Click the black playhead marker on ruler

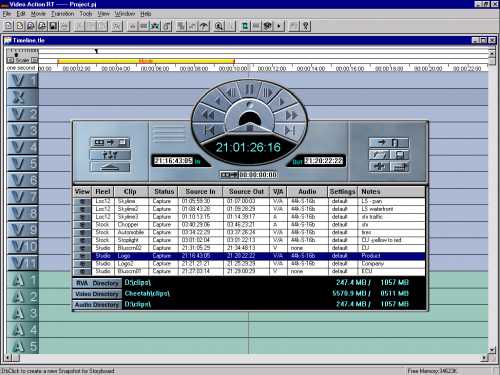coord(96,51)
